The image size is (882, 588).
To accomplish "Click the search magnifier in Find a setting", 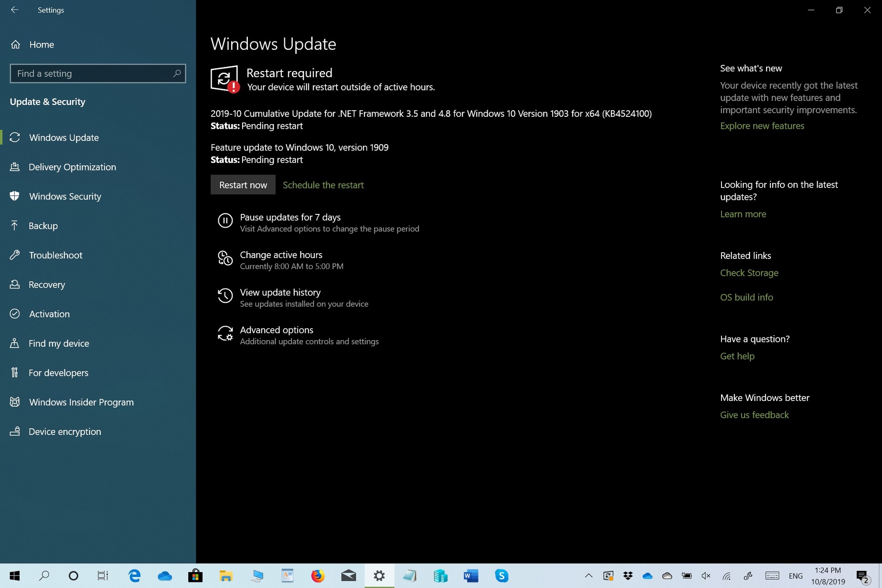I will [x=177, y=73].
